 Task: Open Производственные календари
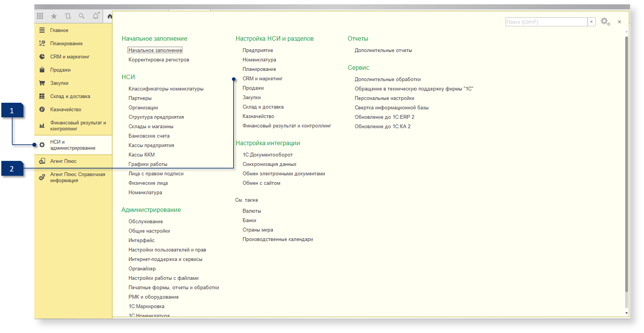click(278, 239)
